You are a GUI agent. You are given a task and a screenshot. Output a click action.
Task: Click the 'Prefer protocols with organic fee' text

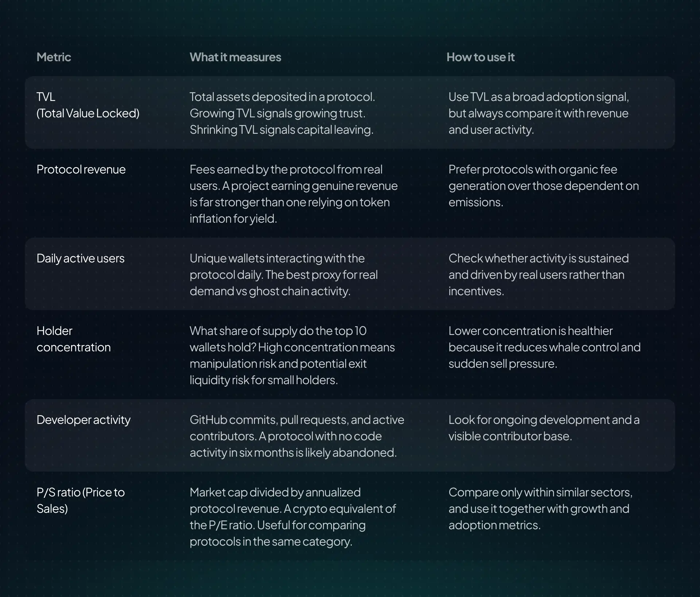(544, 186)
